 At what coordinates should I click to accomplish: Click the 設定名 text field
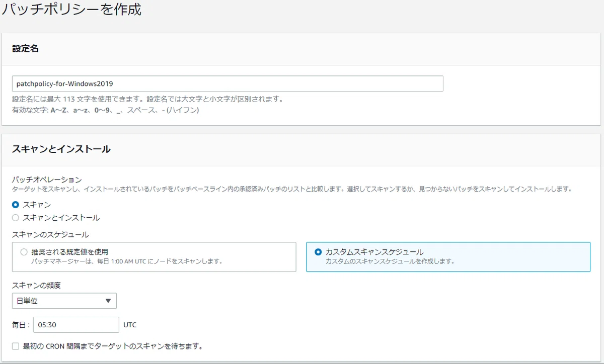point(228,83)
